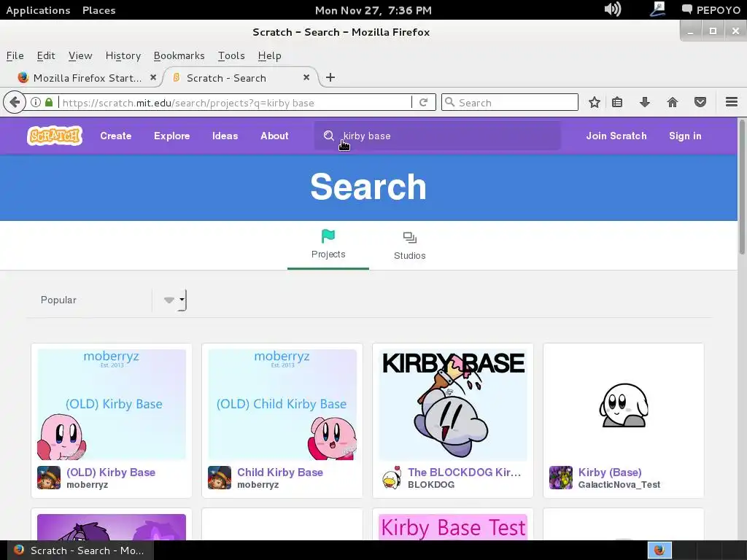The image size is (747, 560).
Task: Open the Tools menu
Action: click(x=231, y=55)
